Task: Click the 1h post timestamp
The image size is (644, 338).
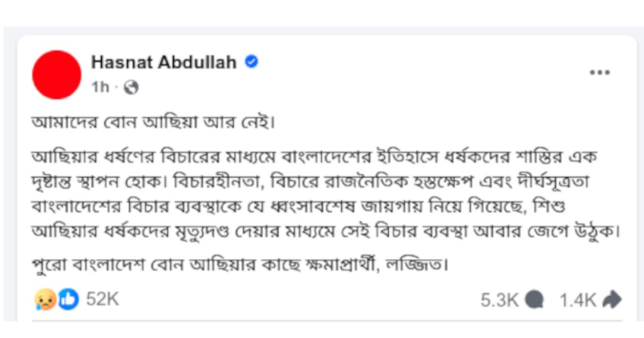Action: click(100, 88)
